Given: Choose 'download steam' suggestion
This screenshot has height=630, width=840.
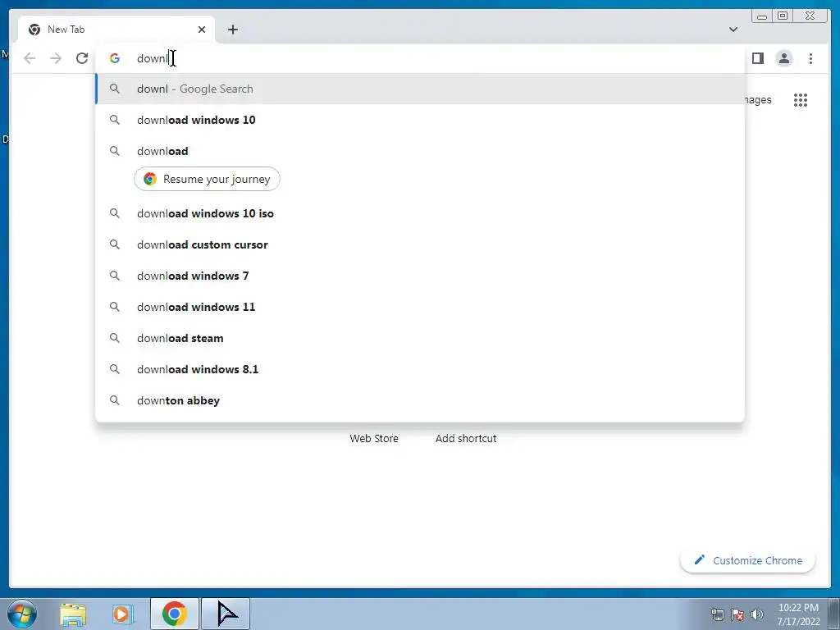Looking at the screenshot, I should pyautogui.click(x=420, y=338).
